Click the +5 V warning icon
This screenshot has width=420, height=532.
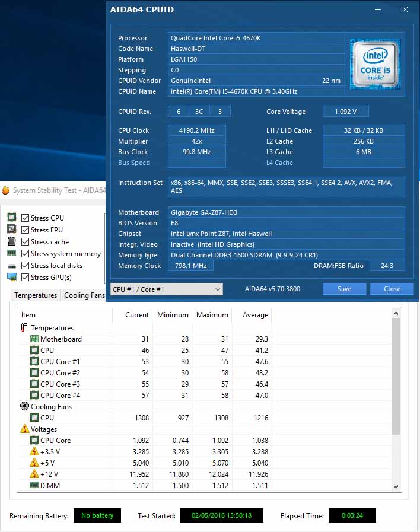[x=34, y=463]
